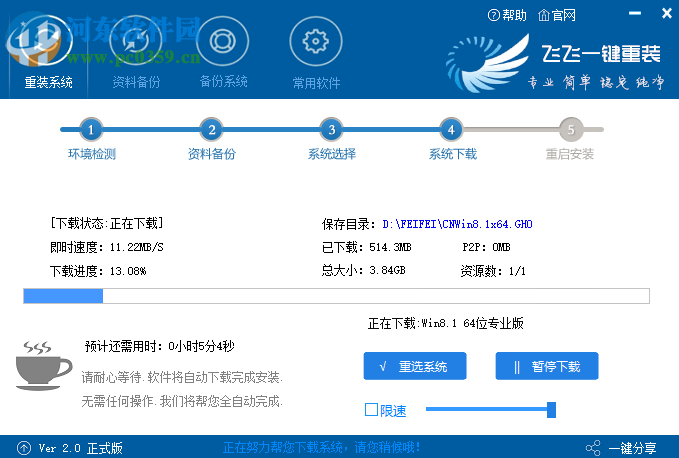Click the 官网 text link
Screen dimensions: 679x458
564,16
